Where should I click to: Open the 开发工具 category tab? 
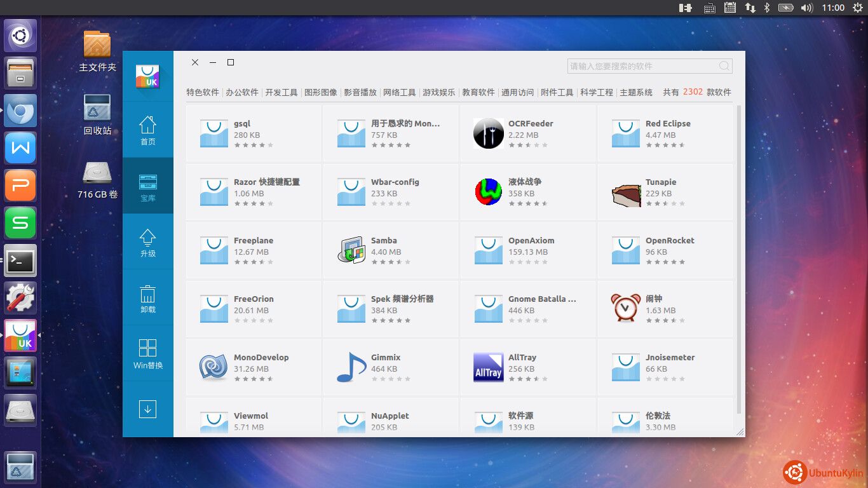pos(281,92)
